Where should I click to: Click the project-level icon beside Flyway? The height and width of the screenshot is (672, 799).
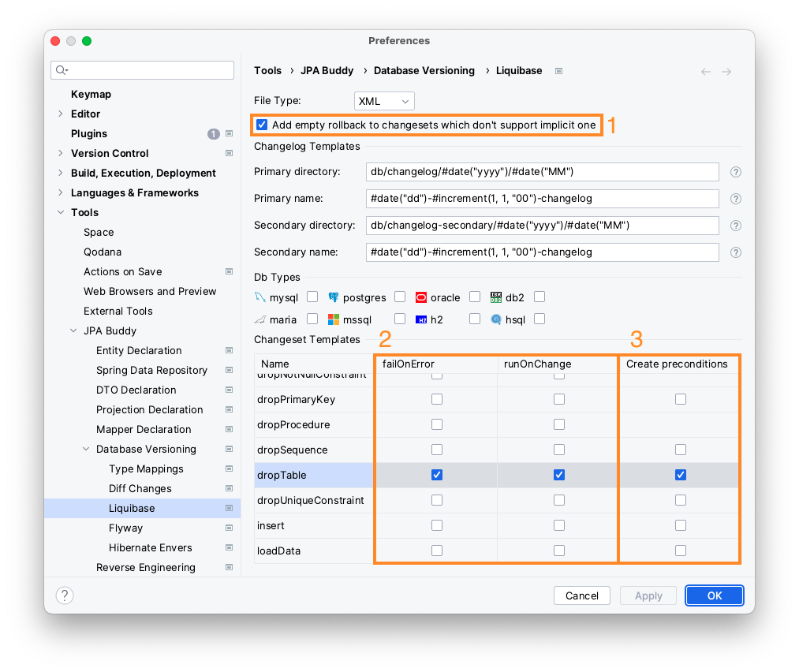coord(230,528)
